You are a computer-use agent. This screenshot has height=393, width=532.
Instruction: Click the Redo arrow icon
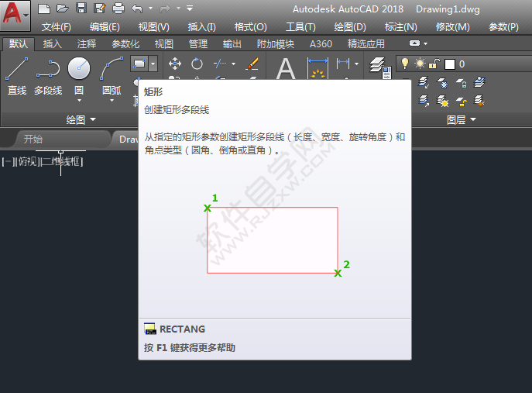point(165,9)
